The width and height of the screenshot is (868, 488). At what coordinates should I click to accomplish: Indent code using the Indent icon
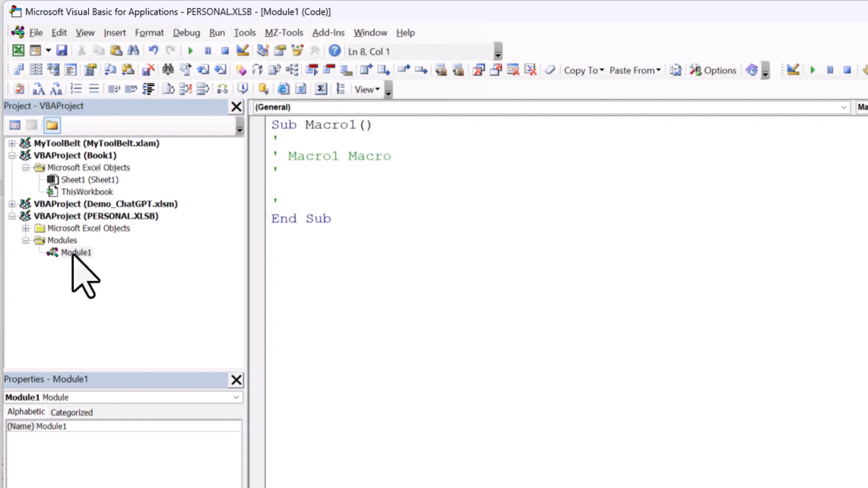[x=148, y=89]
